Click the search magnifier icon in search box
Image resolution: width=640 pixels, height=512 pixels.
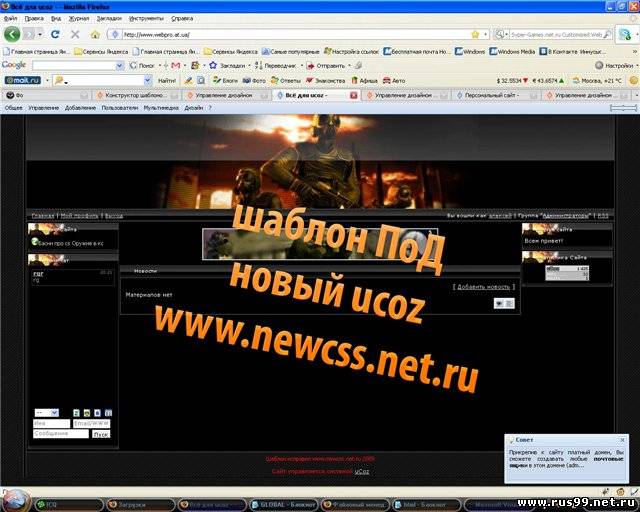pyautogui.click(x=607, y=35)
